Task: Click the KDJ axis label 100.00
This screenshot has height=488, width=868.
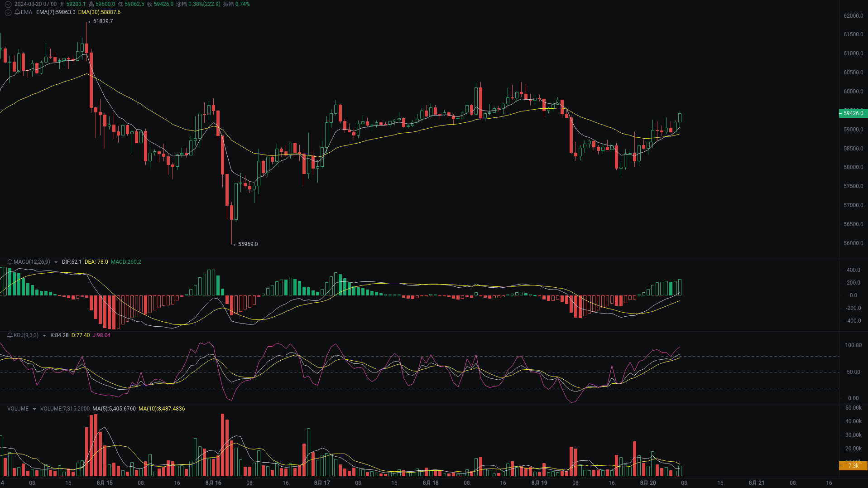Action: pos(853,345)
